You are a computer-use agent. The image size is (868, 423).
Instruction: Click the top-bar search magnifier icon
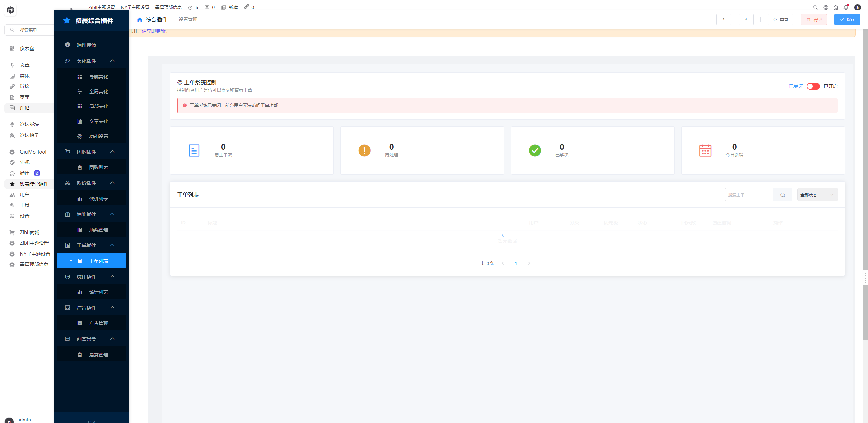click(x=815, y=7)
